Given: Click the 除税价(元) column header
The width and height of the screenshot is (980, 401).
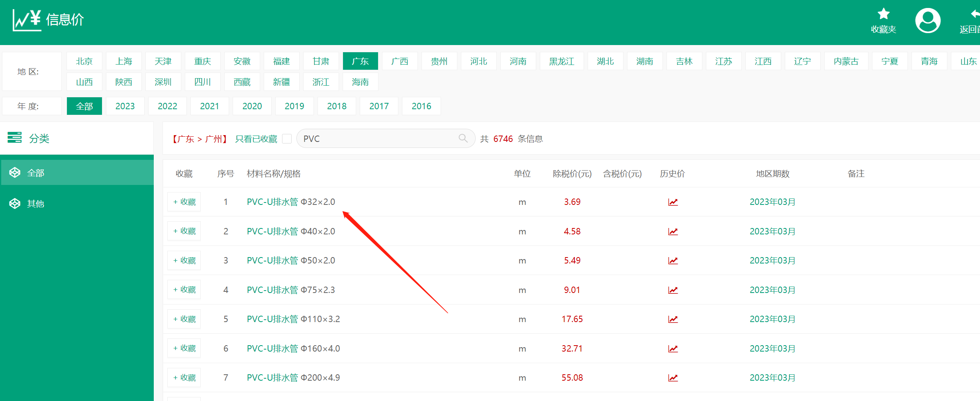Looking at the screenshot, I should tap(572, 174).
